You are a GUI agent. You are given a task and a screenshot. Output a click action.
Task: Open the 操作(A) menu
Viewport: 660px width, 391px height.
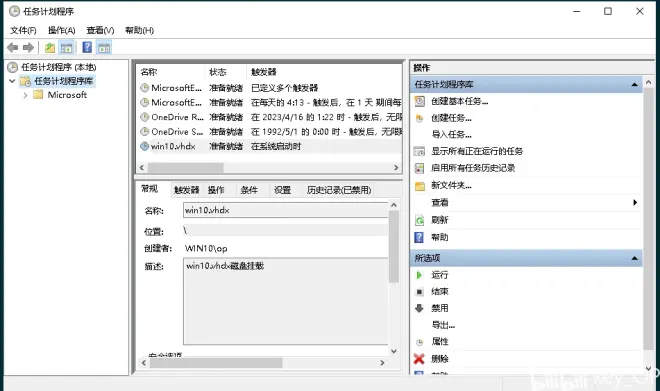click(61, 30)
